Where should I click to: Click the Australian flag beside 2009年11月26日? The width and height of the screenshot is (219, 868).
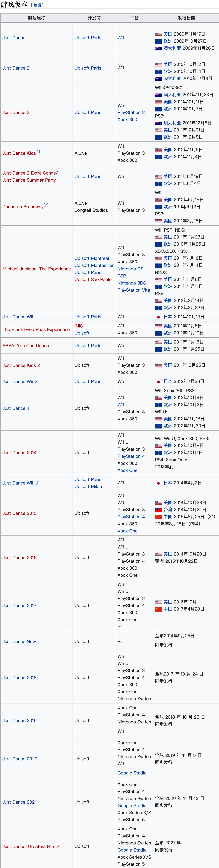point(158,49)
